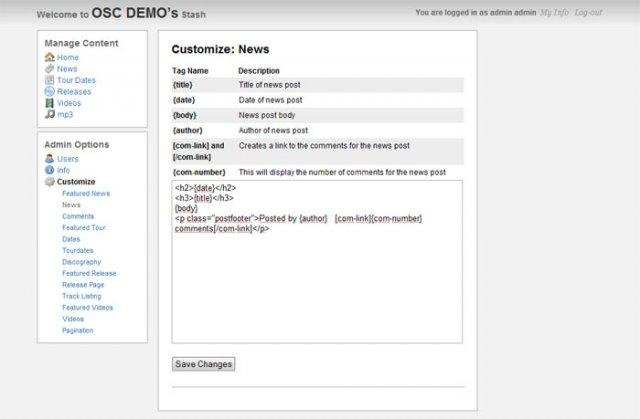This screenshot has height=419, width=640.
Task: Open the mp3 management link
Action: point(65,115)
